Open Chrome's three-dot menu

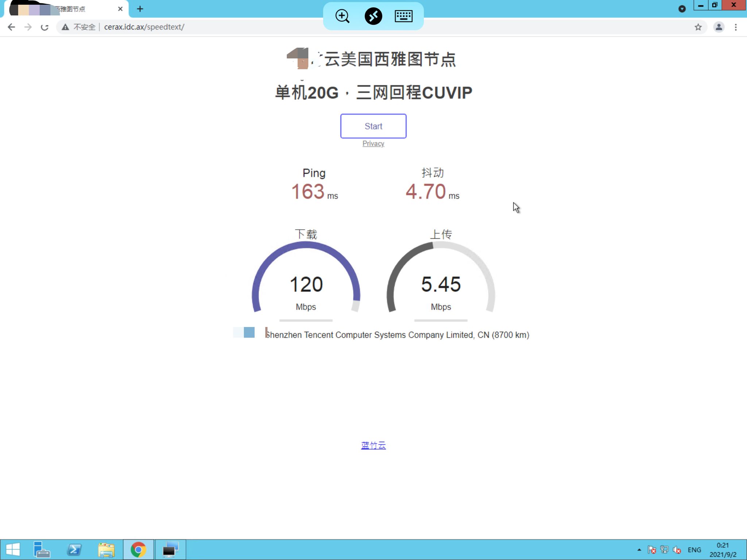point(736,27)
